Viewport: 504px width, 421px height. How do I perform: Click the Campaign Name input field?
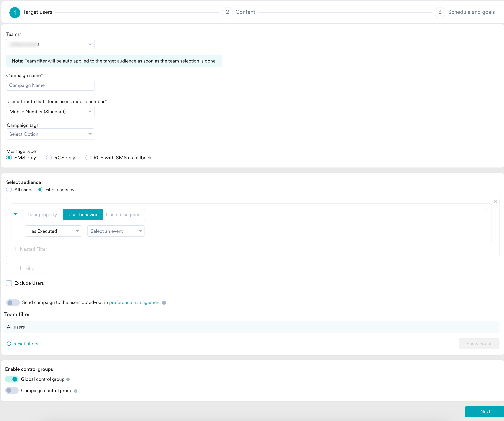50,85
